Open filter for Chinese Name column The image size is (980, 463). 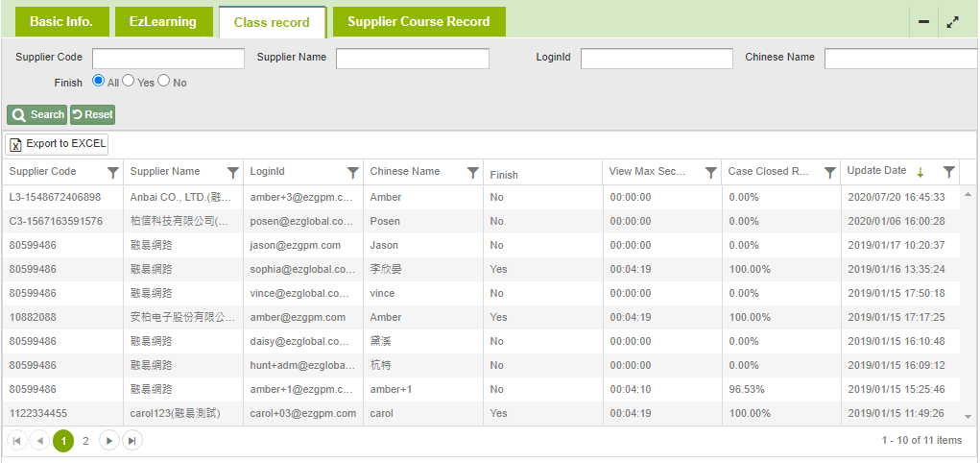point(472,172)
